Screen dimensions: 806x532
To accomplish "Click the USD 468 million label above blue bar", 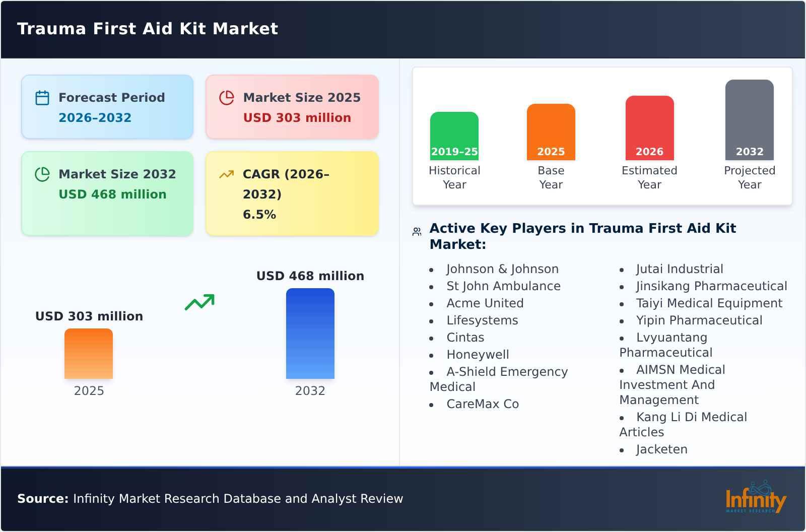I will click(x=310, y=276).
